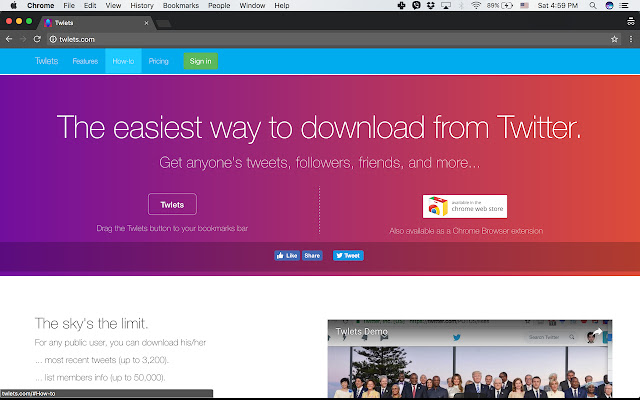
Task: Open the Chrome application menu
Action: tap(40, 5)
